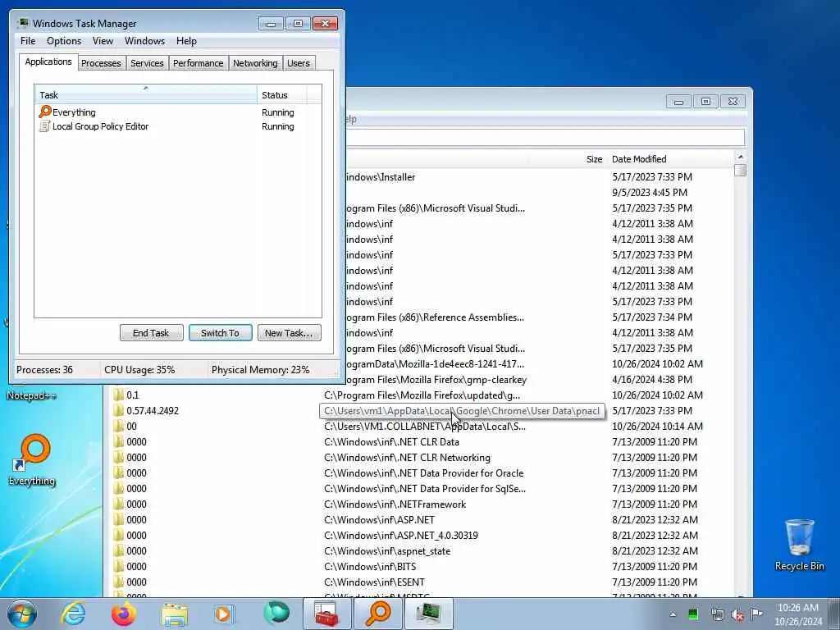Open the Recycle Bin on the desktop
840x630 pixels.
[x=799, y=545]
